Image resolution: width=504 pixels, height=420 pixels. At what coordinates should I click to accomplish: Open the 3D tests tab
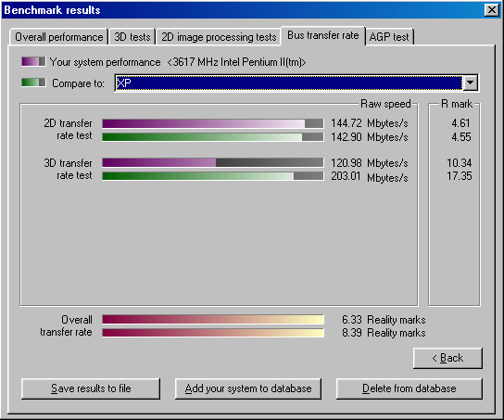pyautogui.click(x=132, y=37)
